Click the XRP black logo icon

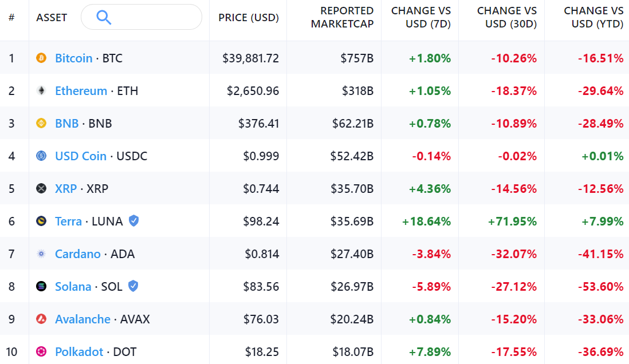41,188
